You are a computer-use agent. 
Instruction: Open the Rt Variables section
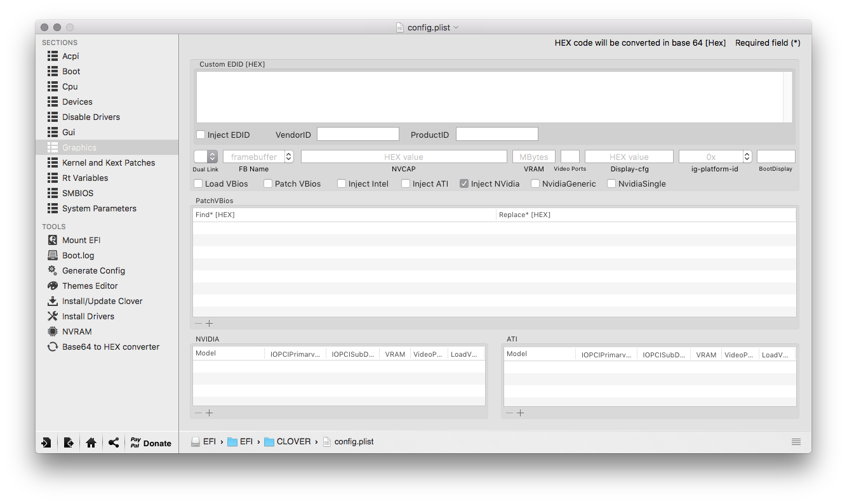107,178
